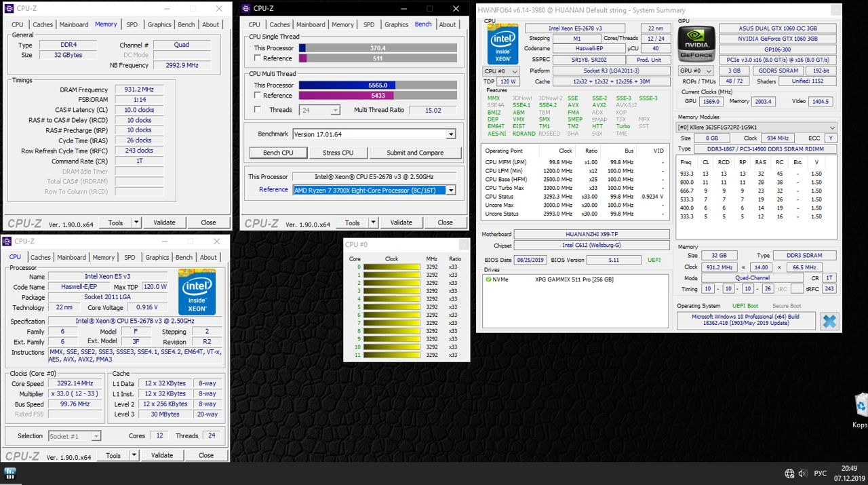Close the small CPU #0 clock window
The height and width of the screenshot is (485, 868).
463,244
